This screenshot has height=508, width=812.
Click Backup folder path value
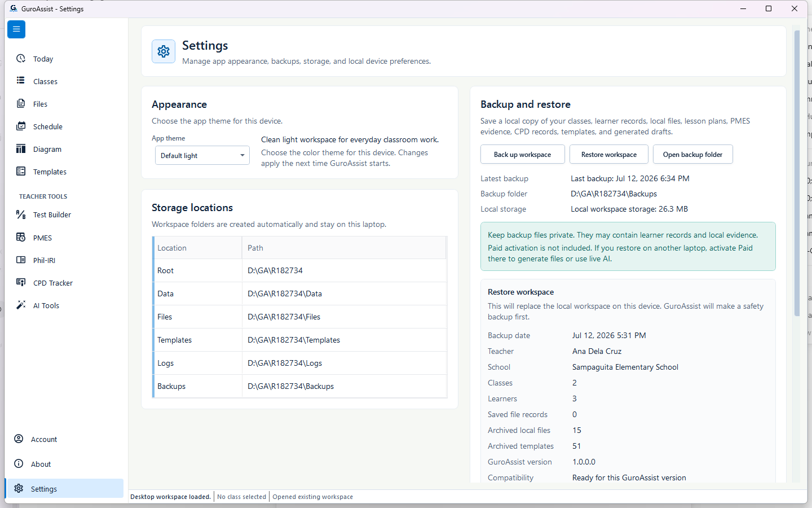614,194
